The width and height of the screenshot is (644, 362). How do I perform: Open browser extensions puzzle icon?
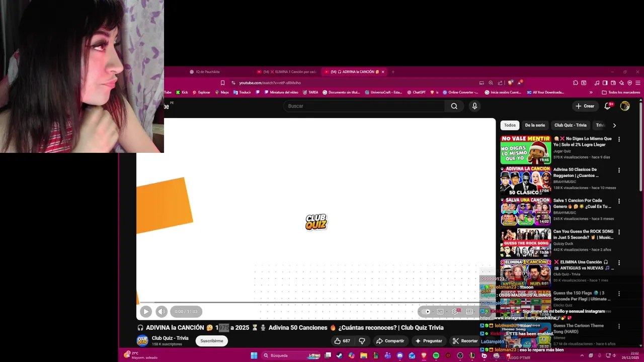tap(576, 82)
